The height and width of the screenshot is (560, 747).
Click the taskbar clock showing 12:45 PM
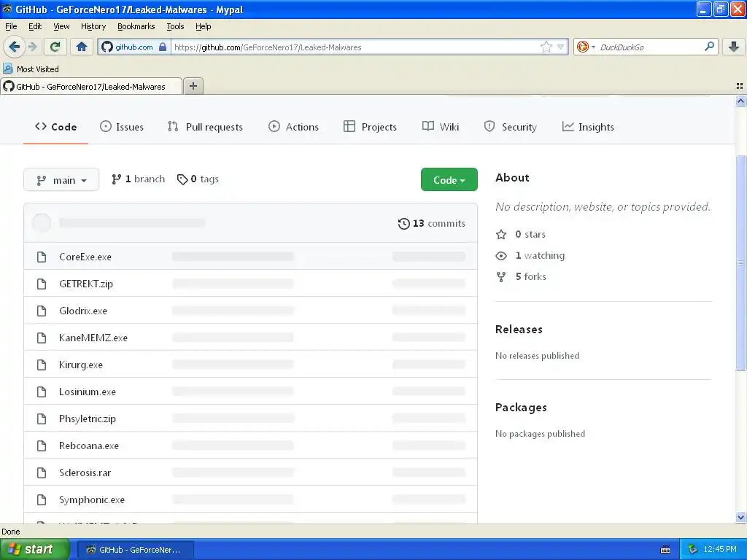click(x=720, y=550)
